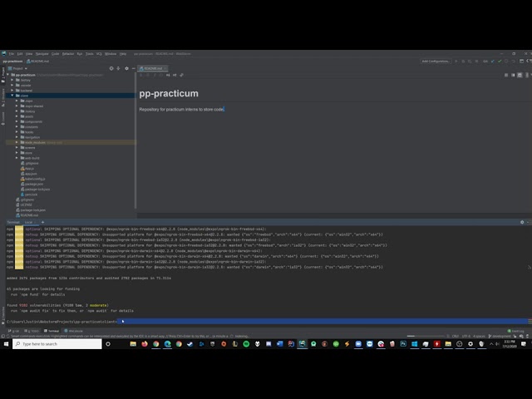This screenshot has width=532, height=399.
Task: Show editor only layout icon
Action: [x=506, y=76]
